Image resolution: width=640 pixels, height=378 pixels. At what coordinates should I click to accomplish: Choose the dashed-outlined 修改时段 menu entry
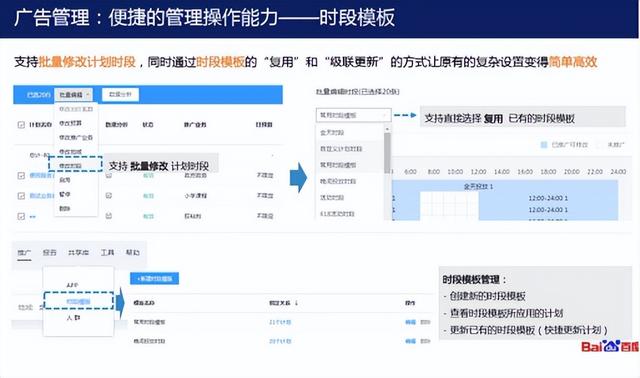pyautogui.click(x=76, y=164)
